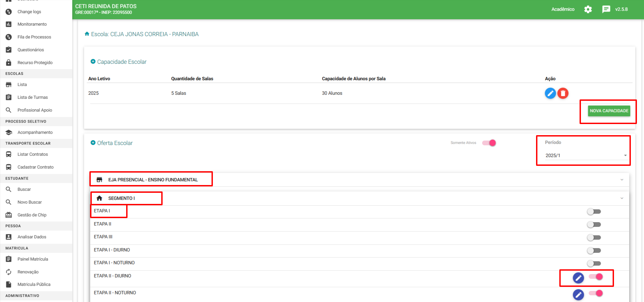Click the blue edit capacity pencil icon
The height and width of the screenshot is (302, 644).
pos(550,93)
